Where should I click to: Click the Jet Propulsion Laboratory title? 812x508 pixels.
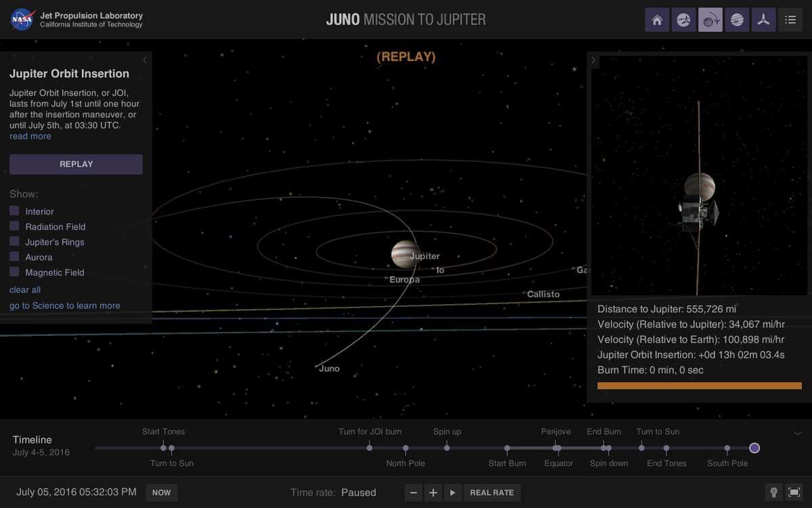pos(91,15)
